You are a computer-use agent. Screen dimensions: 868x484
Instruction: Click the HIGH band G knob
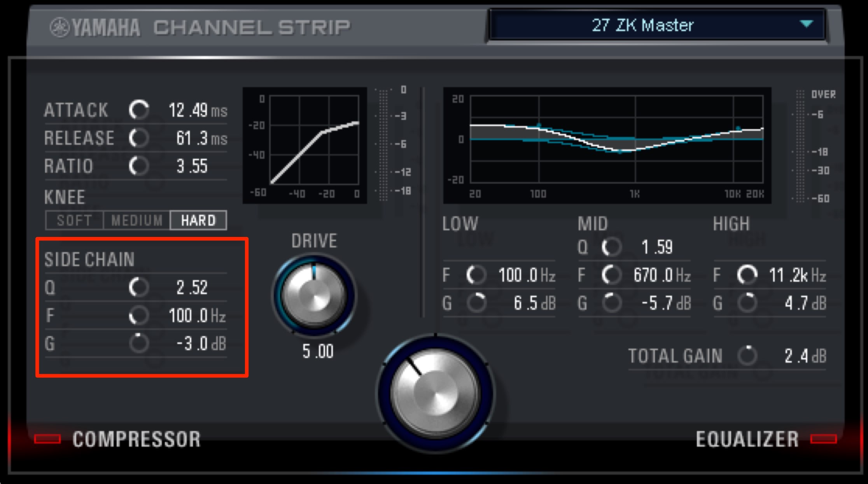pos(747,303)
